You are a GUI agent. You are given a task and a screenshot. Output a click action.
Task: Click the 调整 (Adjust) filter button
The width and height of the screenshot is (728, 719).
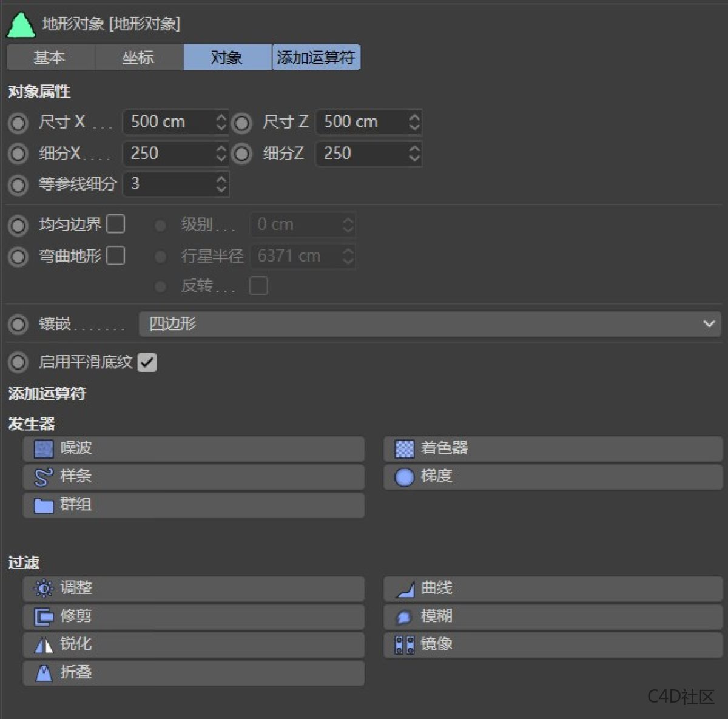pyautogui.click(x=193, y=588)
